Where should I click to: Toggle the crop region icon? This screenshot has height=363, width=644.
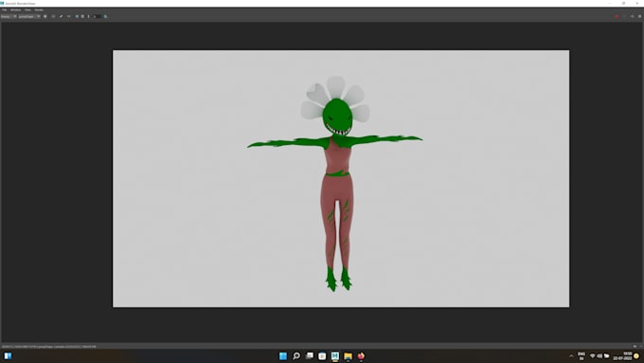point(53,16)
